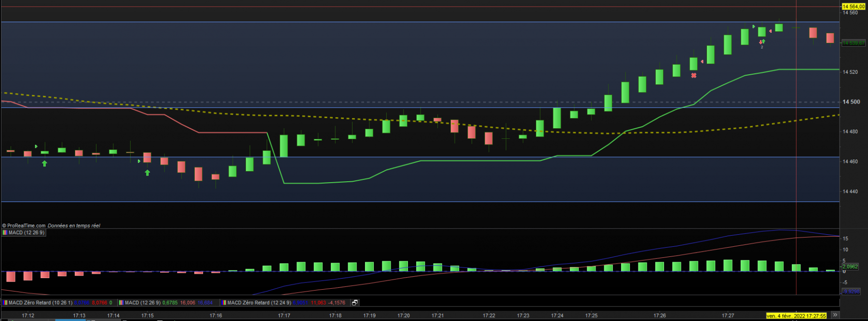Click the green 2,0962 MACD value label
This screenshot has height=321, width=868.
point(850,267)
